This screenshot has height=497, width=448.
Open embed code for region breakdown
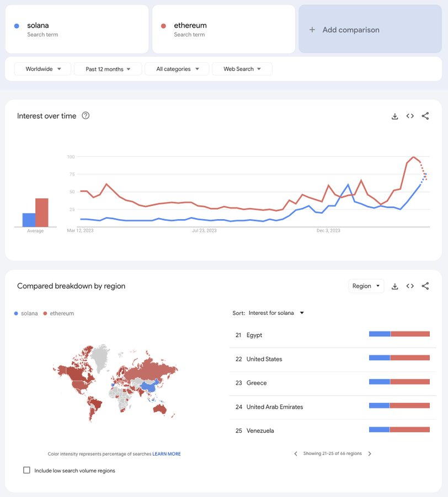tap(410, 286)
